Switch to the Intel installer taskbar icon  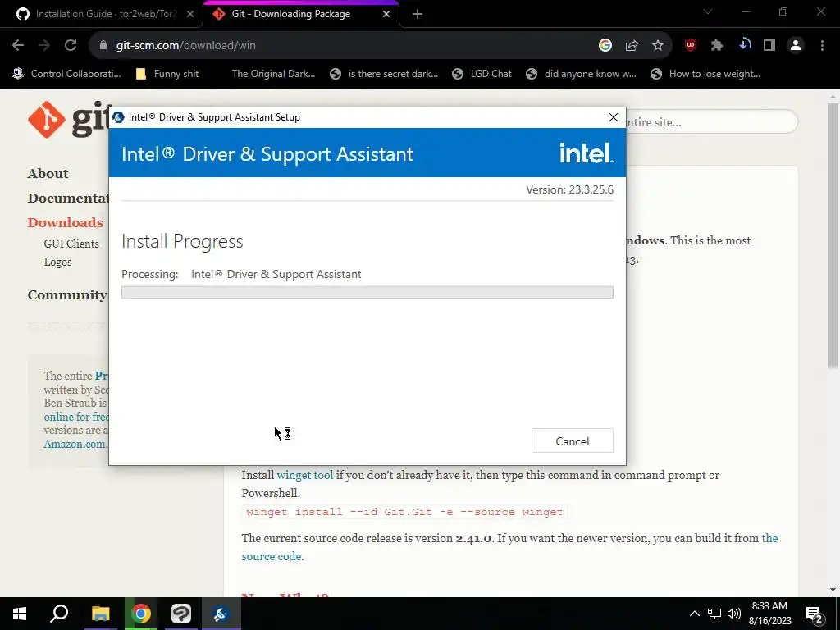pos(221,614)
